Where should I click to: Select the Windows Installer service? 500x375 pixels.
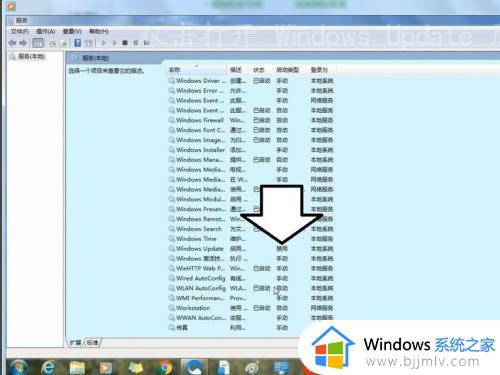tap(251, 150)
